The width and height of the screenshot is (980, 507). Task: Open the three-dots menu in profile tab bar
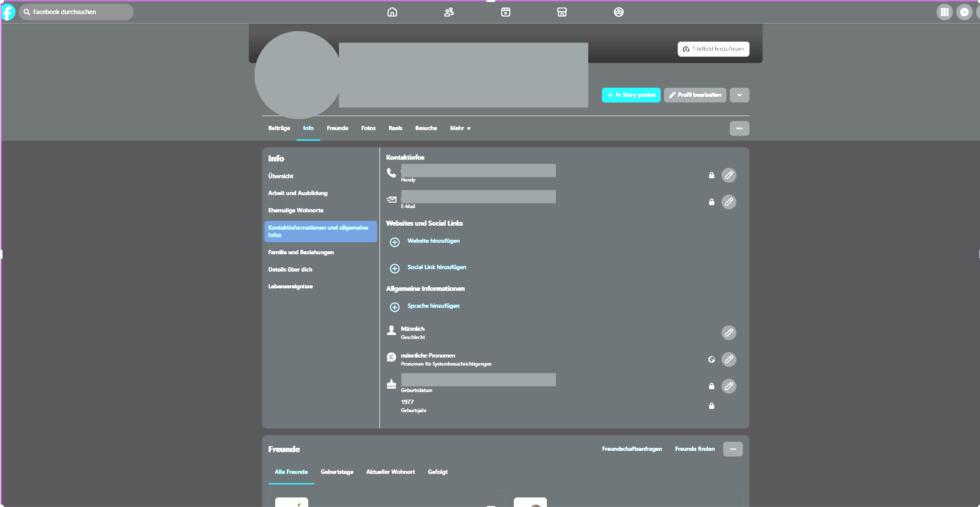coord(739,128)
